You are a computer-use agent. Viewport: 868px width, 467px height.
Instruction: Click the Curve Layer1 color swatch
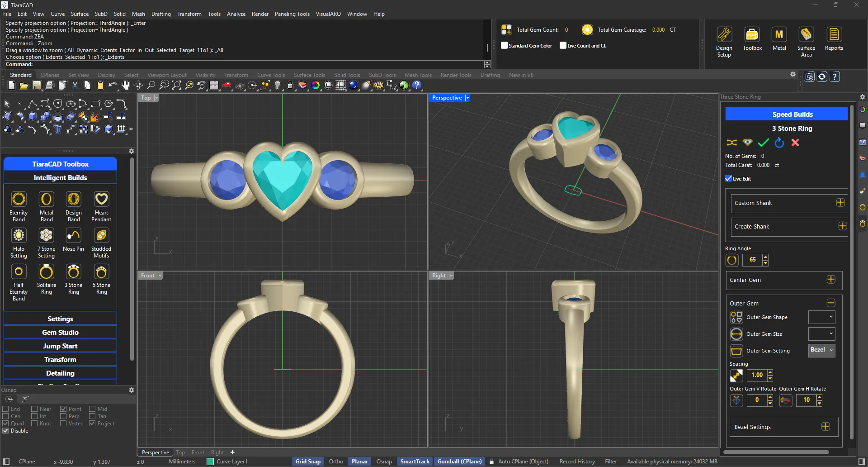tap(210, 462)
